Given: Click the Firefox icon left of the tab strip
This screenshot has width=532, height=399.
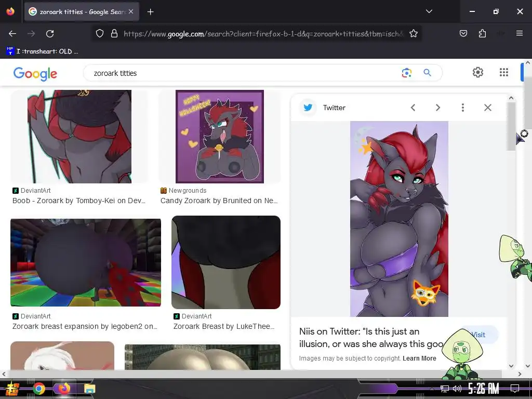Looking at the screenshot, I should (10, 11).
